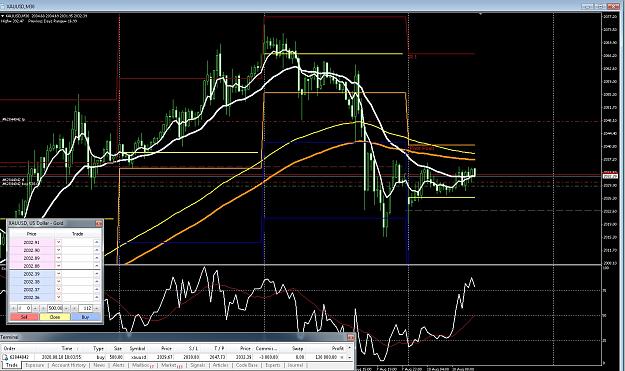Place buy order at 2032.91 row up-arrow
625x371 pixels.
tap(97, 242)
